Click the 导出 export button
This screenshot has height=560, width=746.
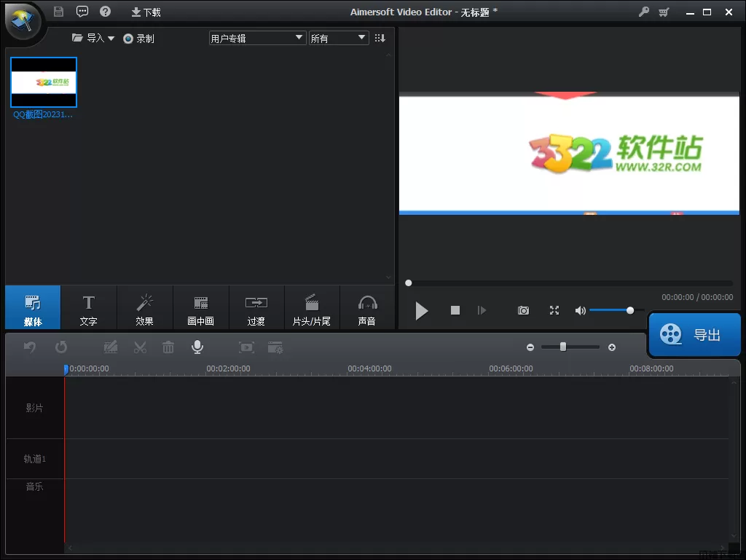pos(694,335)
